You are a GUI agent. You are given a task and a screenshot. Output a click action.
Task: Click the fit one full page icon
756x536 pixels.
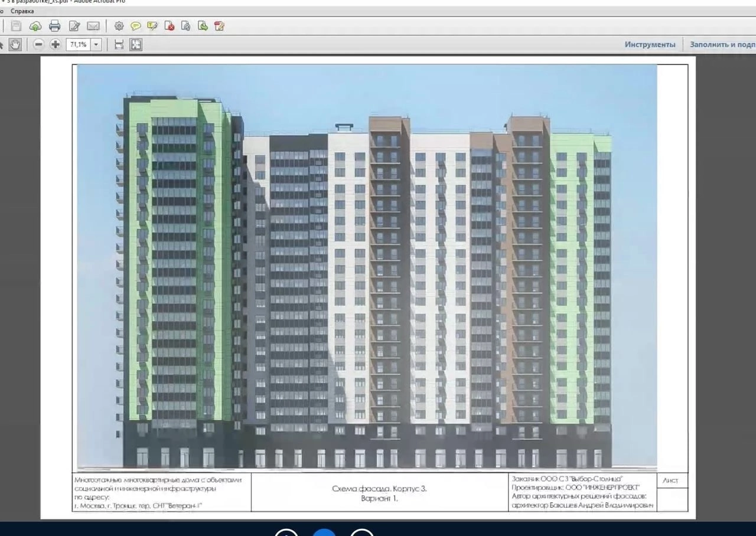coord(136,44)
